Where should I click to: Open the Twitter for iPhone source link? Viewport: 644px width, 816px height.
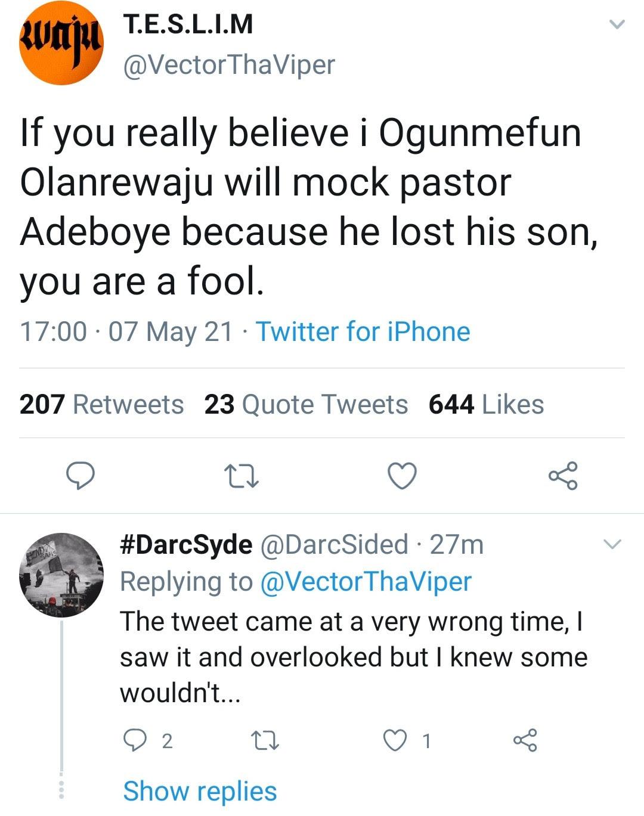coord(363,331)
